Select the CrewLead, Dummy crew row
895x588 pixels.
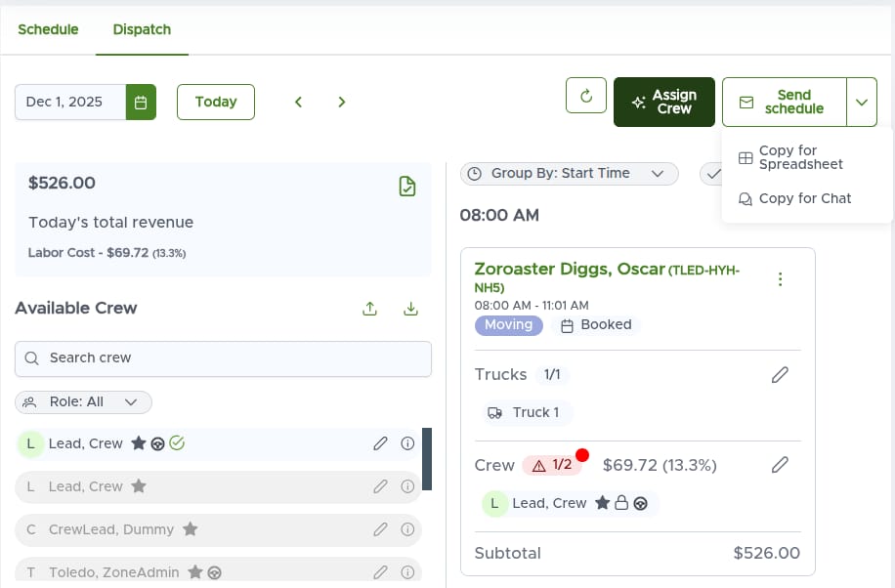[x=218, y=529]
